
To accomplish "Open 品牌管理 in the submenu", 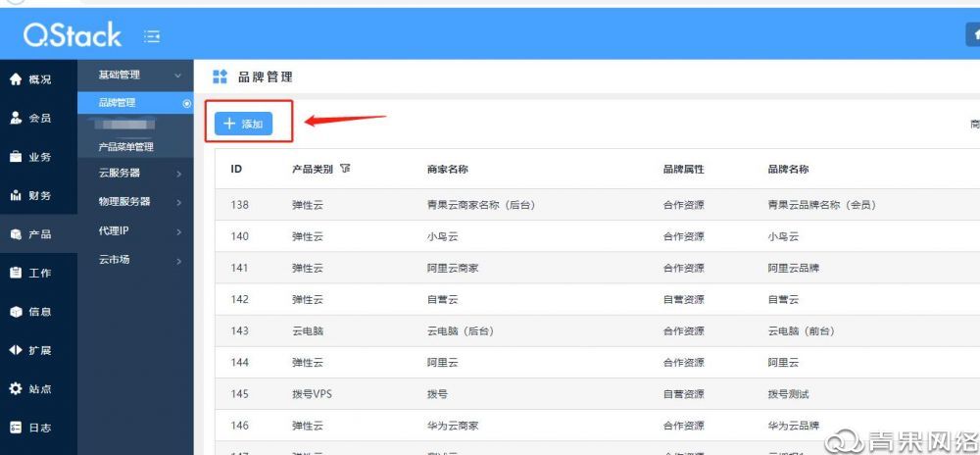I will [117, 103].
